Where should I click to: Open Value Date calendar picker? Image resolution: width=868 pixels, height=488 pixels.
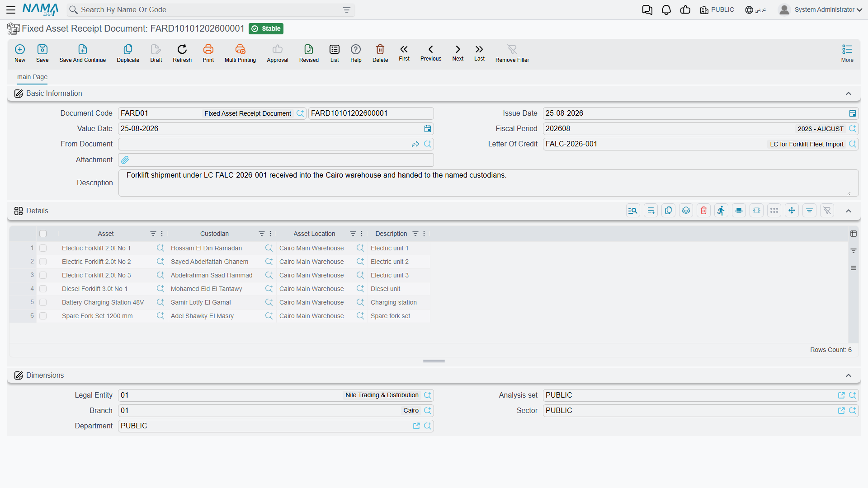click(x=428, y=129)
